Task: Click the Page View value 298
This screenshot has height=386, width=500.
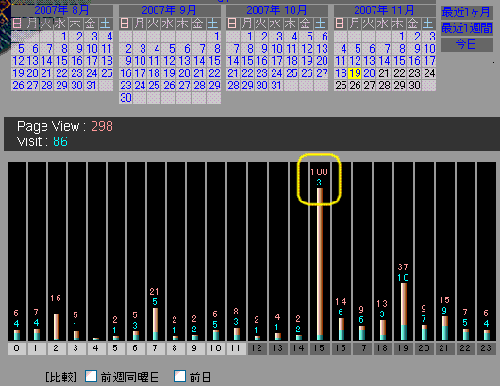Action: pos(102,126)
